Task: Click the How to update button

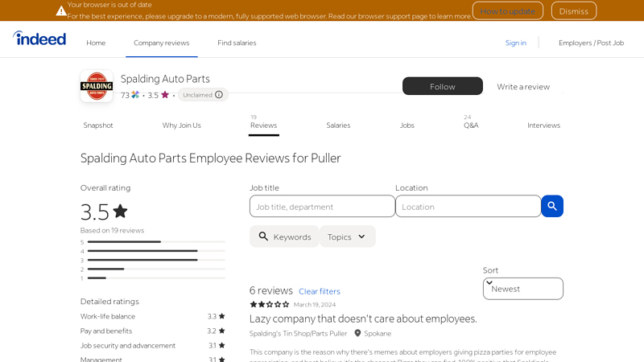Action: tap(508, 11)
